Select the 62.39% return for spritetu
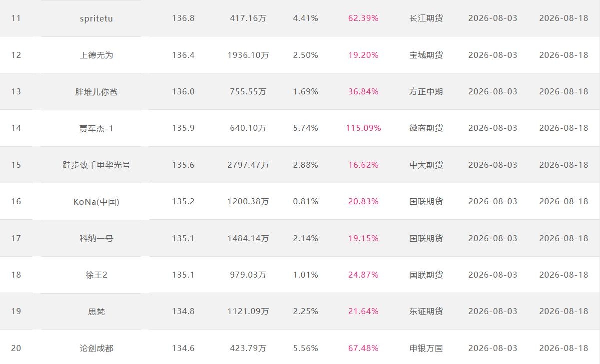This screenshot has height=364, width=600. 363,18
